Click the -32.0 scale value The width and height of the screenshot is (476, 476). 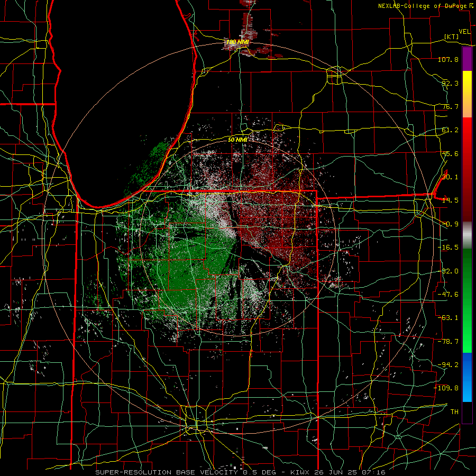[448, 271]
